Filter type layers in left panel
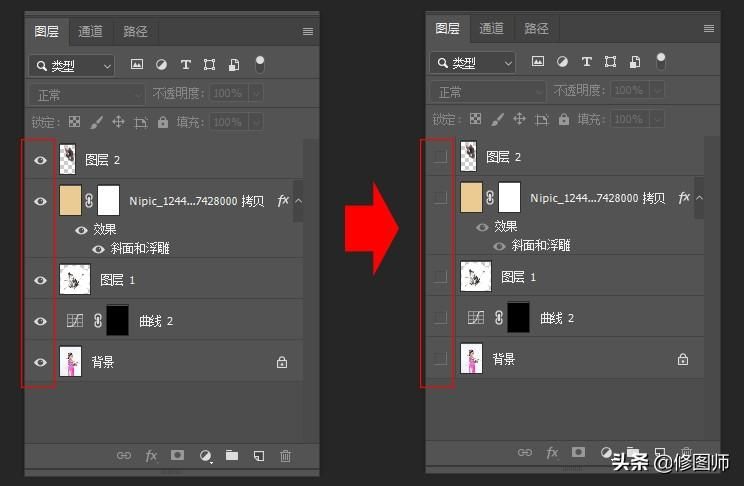This screenshot has width=744, height=486. pyautogui.click(x=186, y=65)
